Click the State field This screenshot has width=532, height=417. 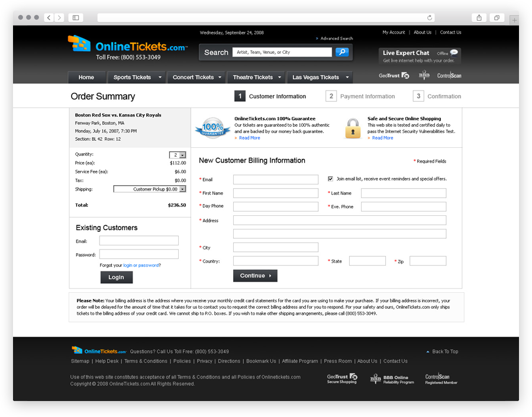click(x=367, y=261)
